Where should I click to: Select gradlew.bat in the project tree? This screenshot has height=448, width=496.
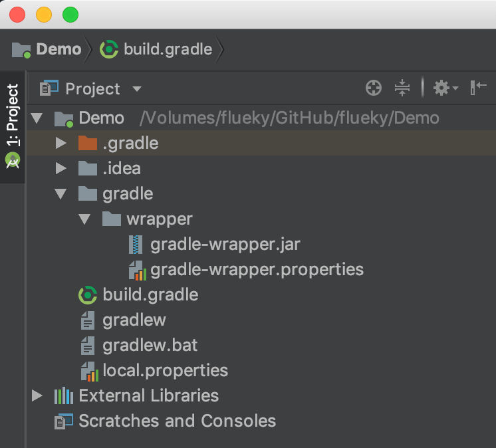click(x=150, y=346)
